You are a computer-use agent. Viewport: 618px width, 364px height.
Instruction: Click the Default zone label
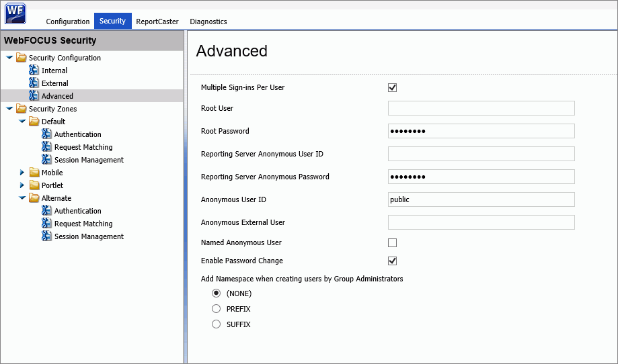click(53, 121)
